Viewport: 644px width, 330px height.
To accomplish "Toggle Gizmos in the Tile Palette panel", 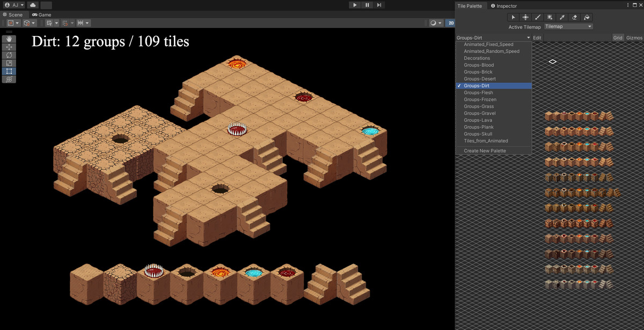I will [x=634, y=38].
